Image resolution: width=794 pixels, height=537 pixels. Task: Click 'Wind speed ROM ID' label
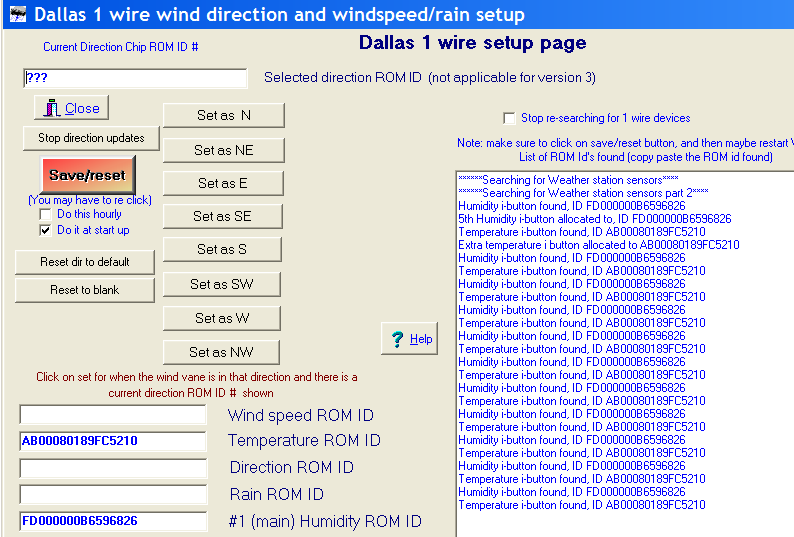(301, 415)
